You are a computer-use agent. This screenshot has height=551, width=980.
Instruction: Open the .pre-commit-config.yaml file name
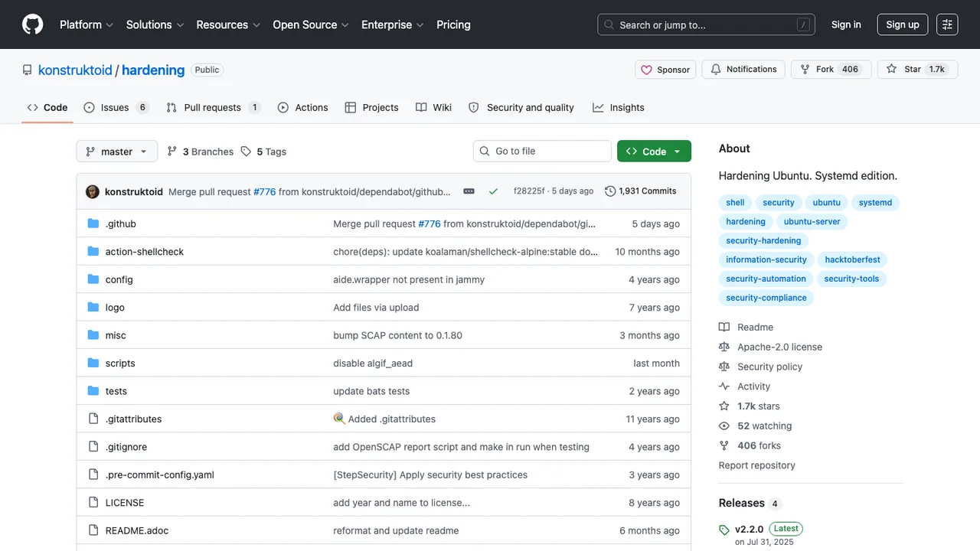[x=160, y=474]
